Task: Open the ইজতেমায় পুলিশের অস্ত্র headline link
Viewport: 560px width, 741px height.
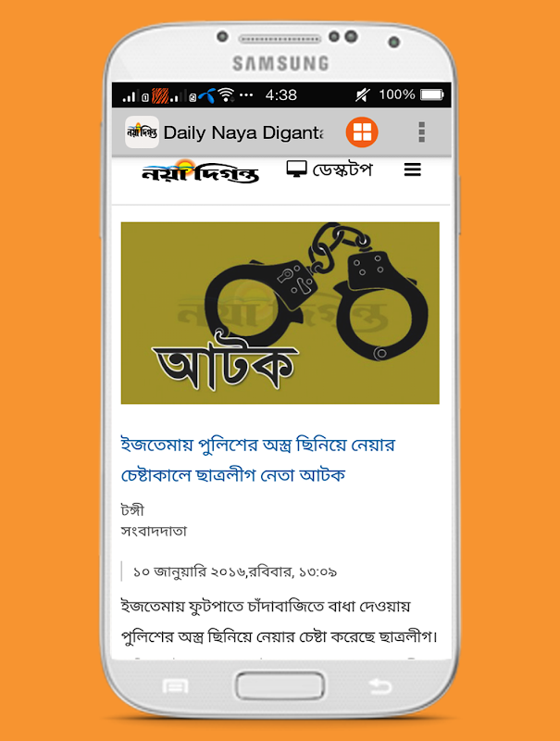Action: [257, 459]
